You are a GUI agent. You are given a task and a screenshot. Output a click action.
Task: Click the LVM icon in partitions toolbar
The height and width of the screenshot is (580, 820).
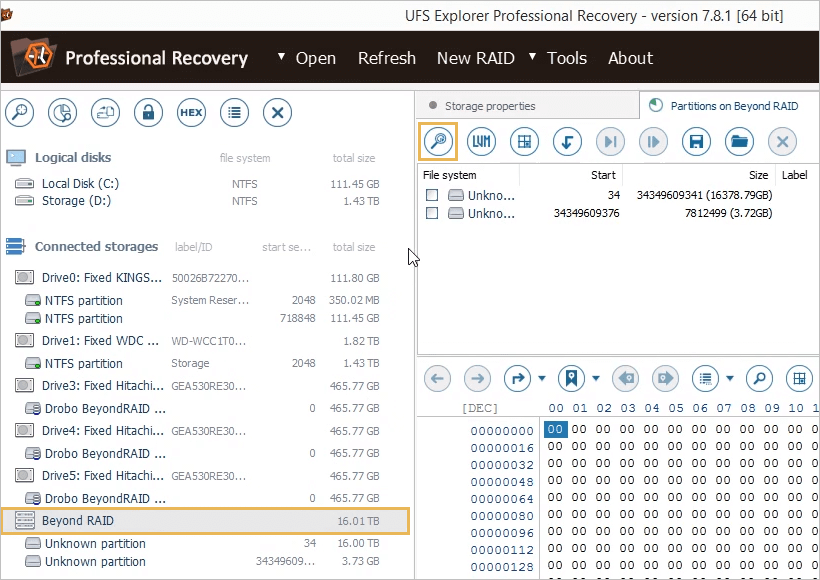(x=481, y=141)
